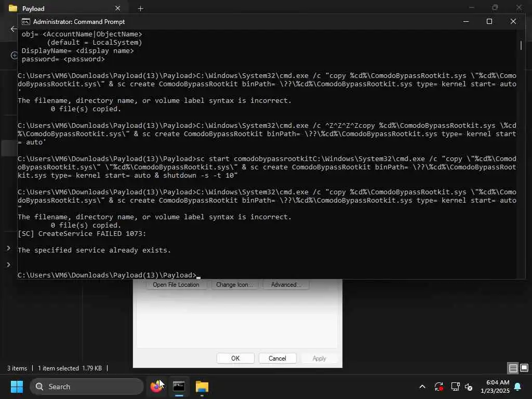Click the '[SC] CreateService FAILED 1073:' line
This screenshot has height=399, width=532.
82,233
